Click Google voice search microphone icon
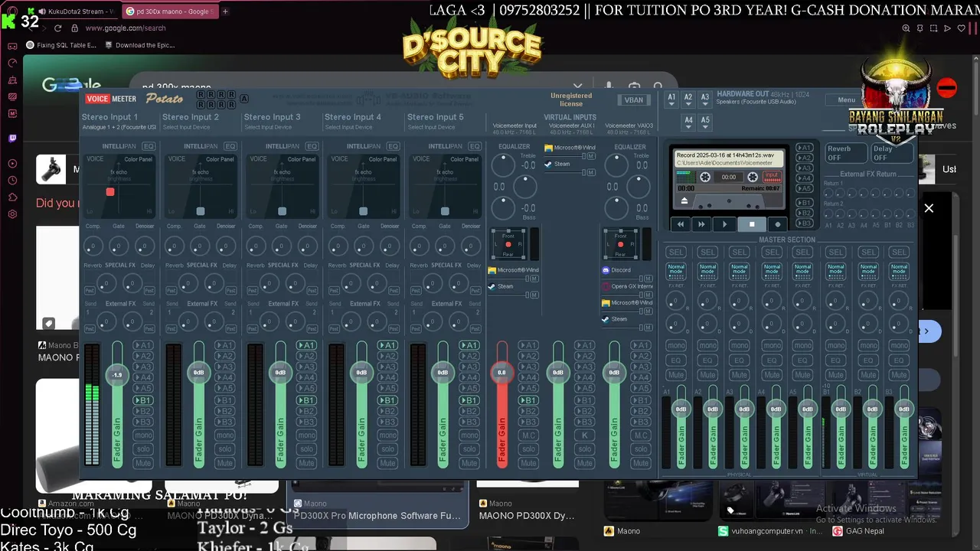The height and width of the screenshot is (551, 980). [x=609, y=86]
